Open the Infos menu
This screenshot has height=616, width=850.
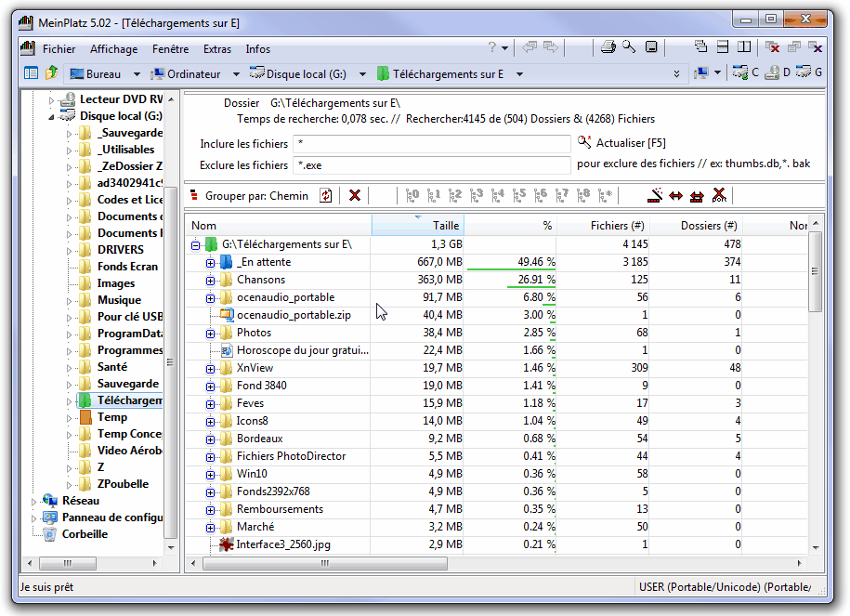coord(257,49)
